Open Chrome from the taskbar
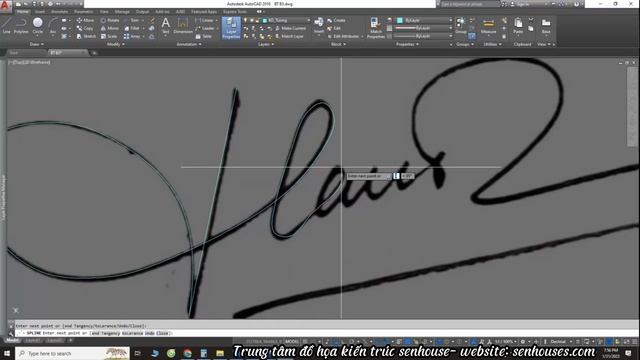The width and height of the screenshot is (640, 360). tap(187, 353)
